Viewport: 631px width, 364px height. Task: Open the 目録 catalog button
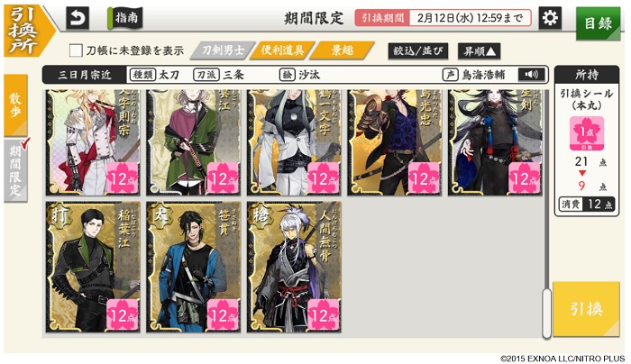coord(598,23)
